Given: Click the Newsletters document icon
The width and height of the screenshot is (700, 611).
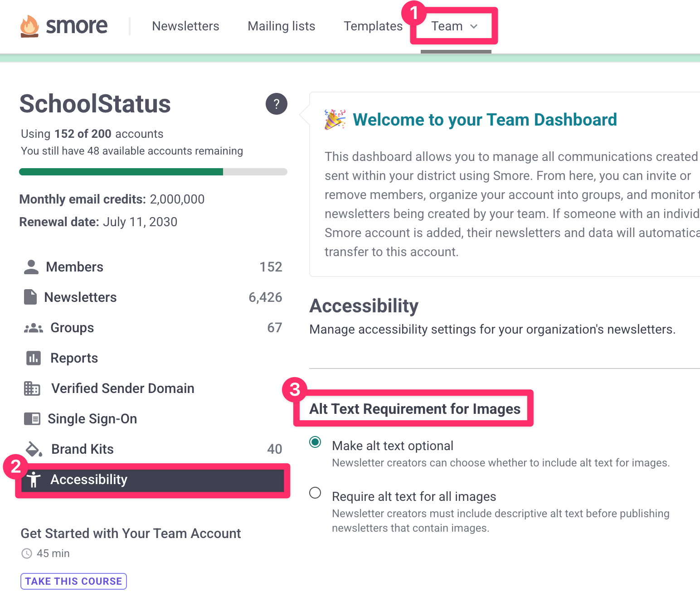Looking at the screenshot, I should [30, 297].
